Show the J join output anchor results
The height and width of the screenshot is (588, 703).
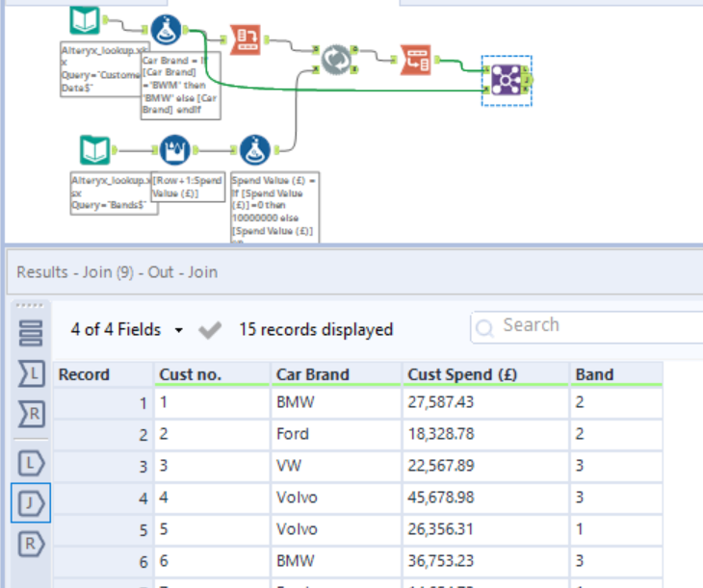click(x=31, y=502)
